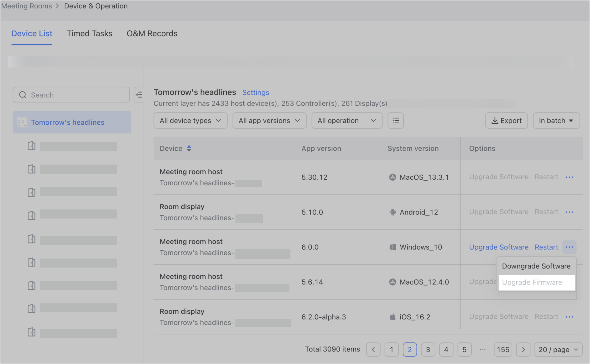Screen dimensions: 590x364
Task: Go to next page arrow
Action: pyautogui.click(x=523, y=350)
